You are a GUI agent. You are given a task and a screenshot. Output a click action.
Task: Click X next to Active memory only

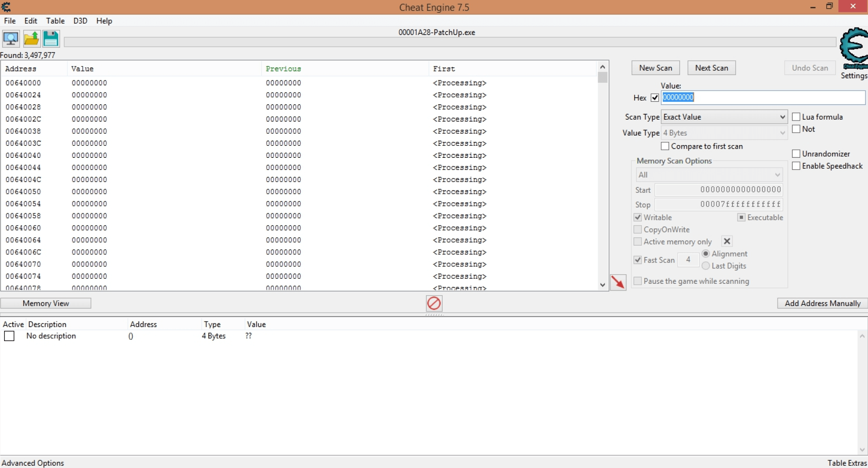click(x=727, y=242)
